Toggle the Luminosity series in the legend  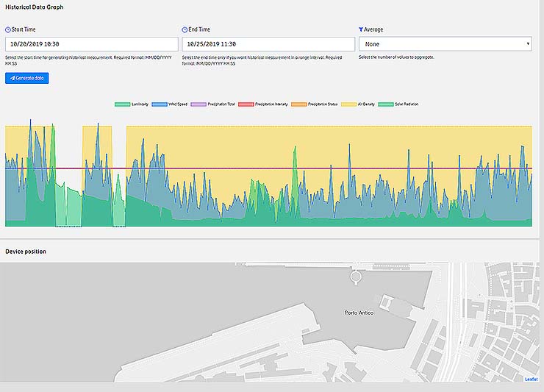point(132,104)
